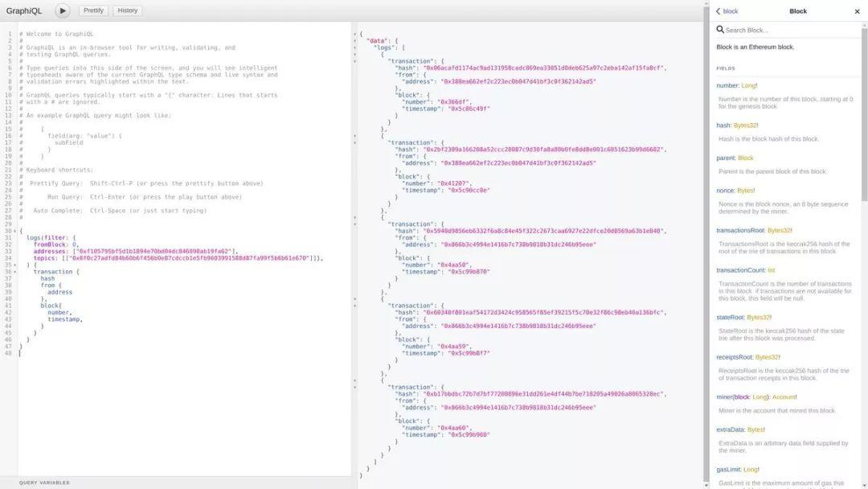Viewport: 868px width, 489px height.
Task: Click block number "0x4aa59" in results
Action: [x=454, y=347]
